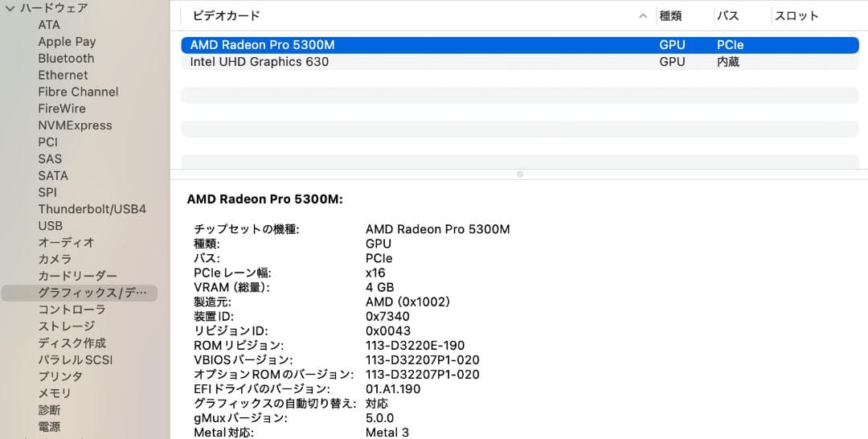The image size is (868, 439).
Task: Open Thunderbolt/USB4 entry
Action: [92, 209]
